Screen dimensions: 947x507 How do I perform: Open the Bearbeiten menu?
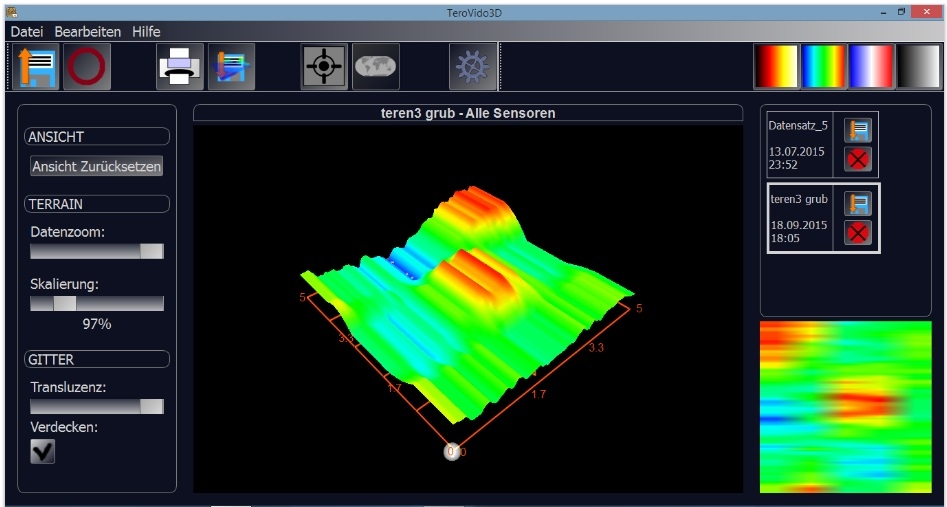coord(88,32)
